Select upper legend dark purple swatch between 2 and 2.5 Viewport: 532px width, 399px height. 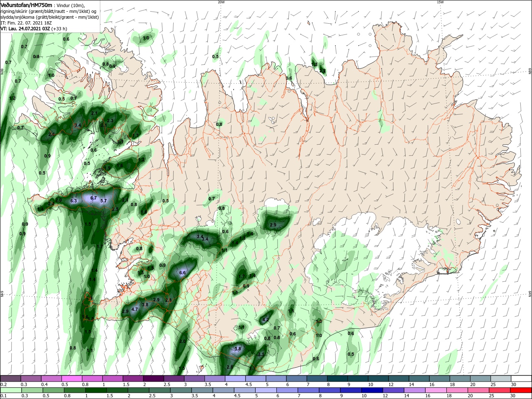coord(153,379)
